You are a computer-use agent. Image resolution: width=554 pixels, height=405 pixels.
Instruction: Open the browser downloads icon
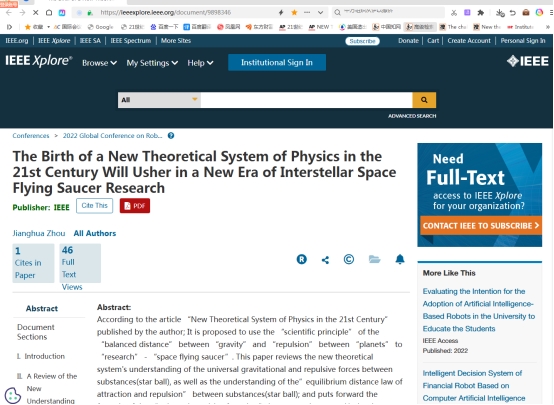point(500,13)
